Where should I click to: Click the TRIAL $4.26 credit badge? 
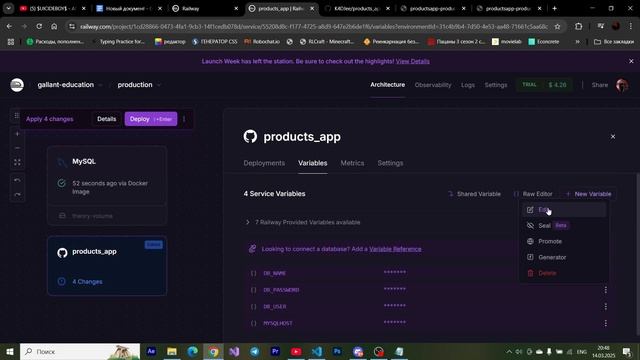click(x=544, y=85)
